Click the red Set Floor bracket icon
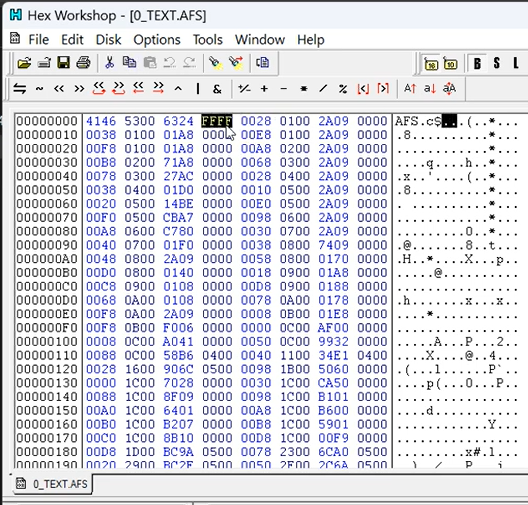Viewport: 528px width, 505px height. [x=363, y=89]
